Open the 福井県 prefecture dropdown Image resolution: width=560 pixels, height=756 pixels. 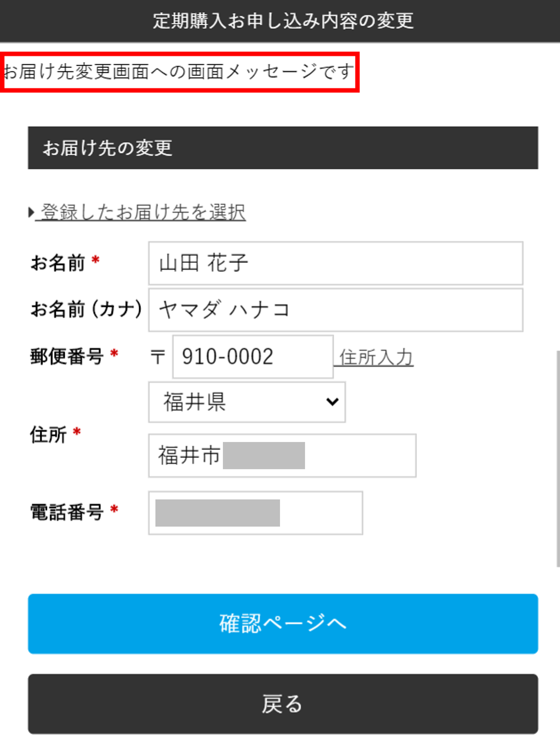(247, 402)
